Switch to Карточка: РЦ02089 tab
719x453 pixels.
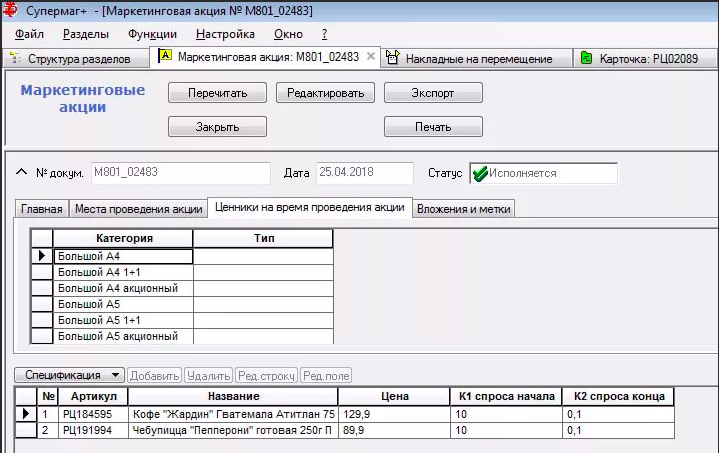click(646, 59)
